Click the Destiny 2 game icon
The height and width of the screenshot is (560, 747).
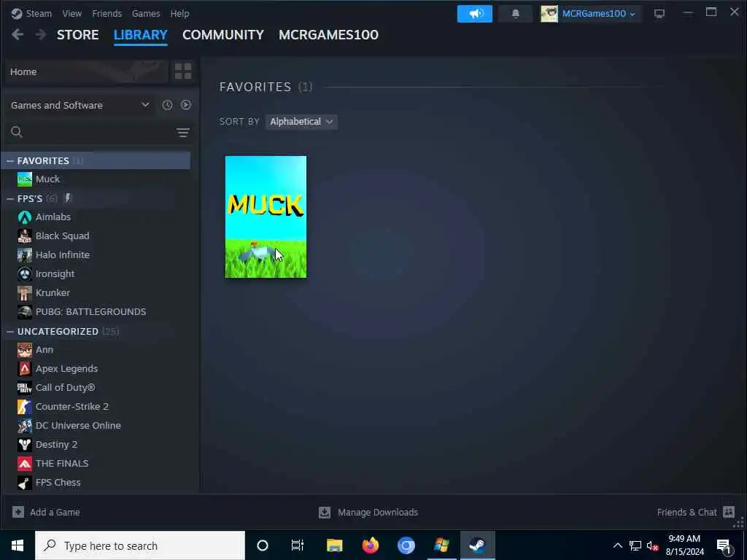pos(25,445)
